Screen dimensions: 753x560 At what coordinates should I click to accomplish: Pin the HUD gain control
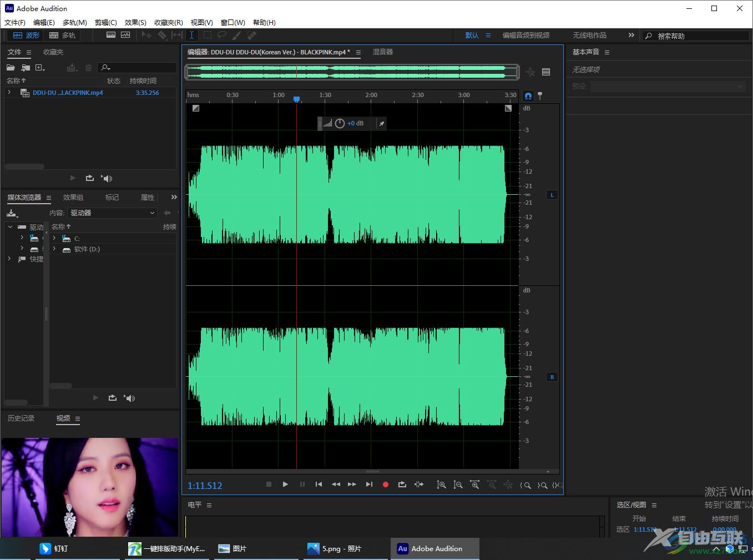point(382,124)
